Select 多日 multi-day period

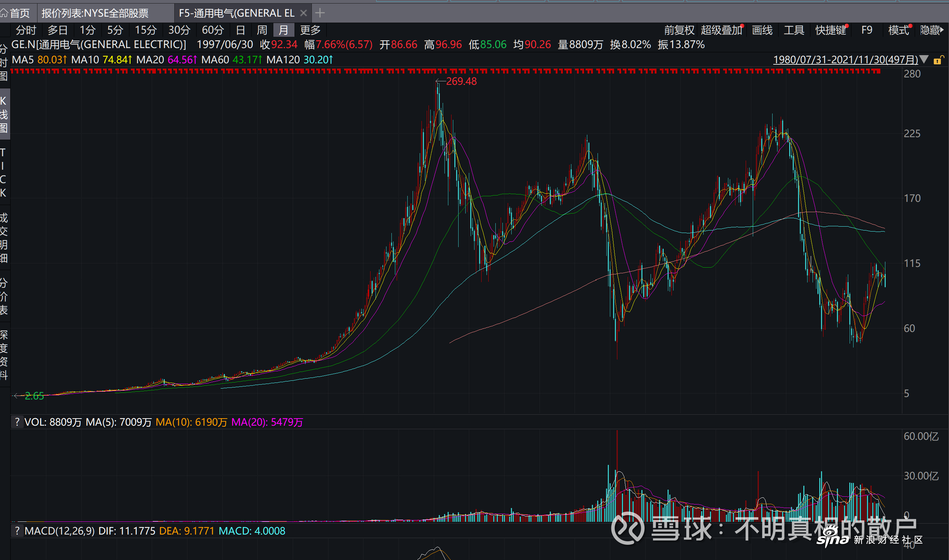point(58,30)
